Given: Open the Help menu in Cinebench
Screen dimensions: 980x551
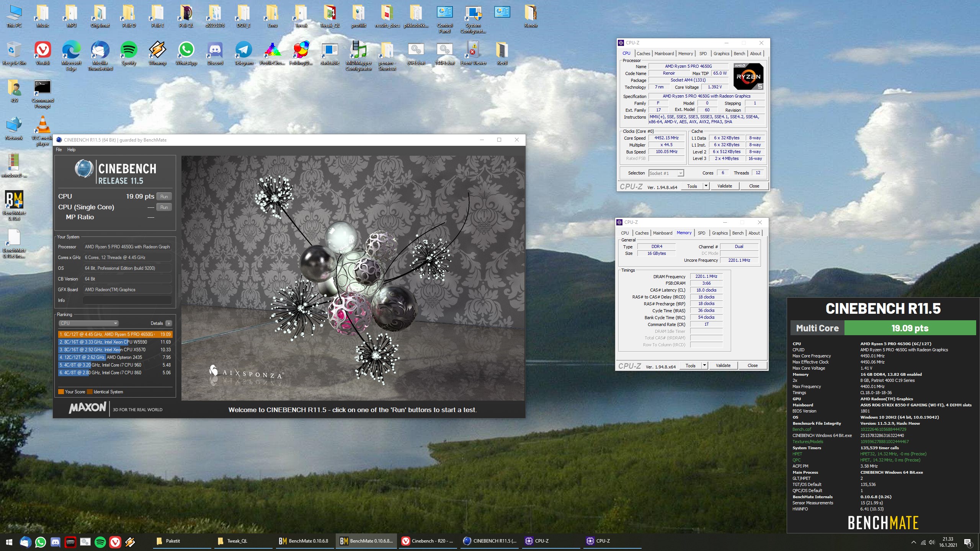Looking at the screenshot, I should click(71, 150).
